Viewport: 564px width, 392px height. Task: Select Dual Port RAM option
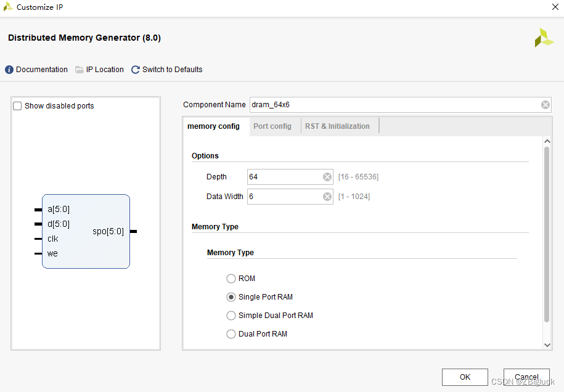pos(231,334)
